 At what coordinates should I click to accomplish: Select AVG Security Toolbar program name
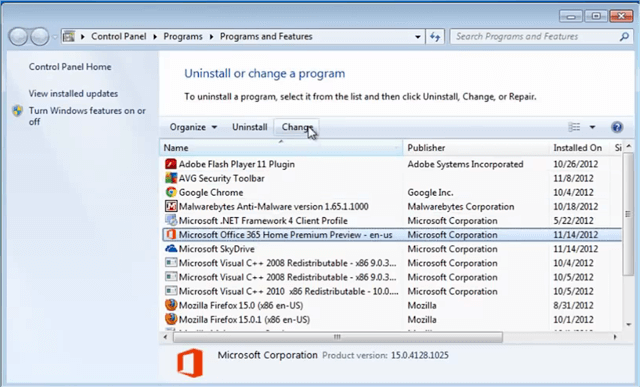click(221, 178)
